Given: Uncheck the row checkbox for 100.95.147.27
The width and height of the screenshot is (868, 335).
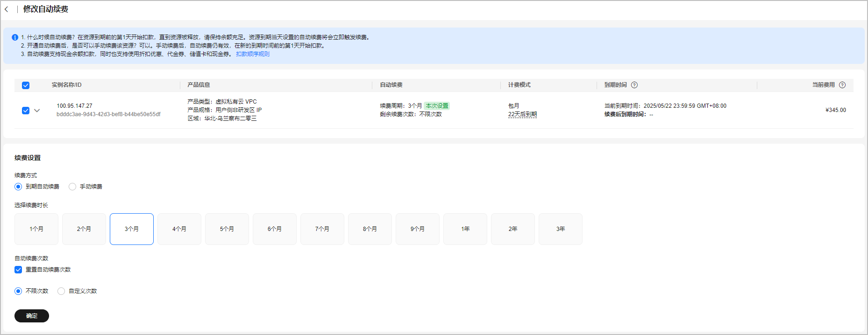Looking at the screenshot, I should [x=26, y=111].
